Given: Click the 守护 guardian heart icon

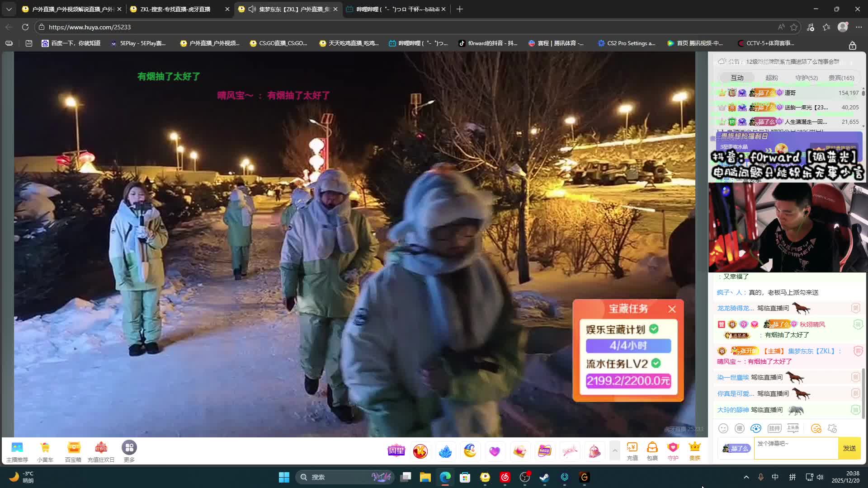Looking at the screenshot, I should coord(673,451).
